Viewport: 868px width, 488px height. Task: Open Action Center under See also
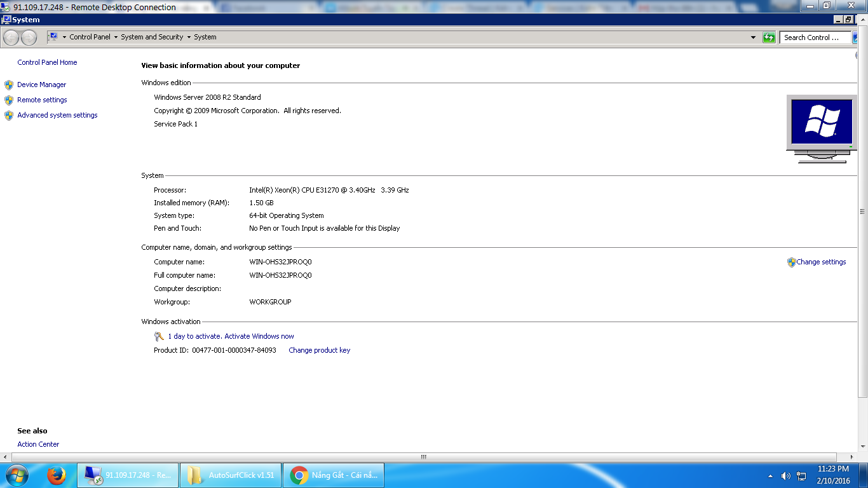38,444
